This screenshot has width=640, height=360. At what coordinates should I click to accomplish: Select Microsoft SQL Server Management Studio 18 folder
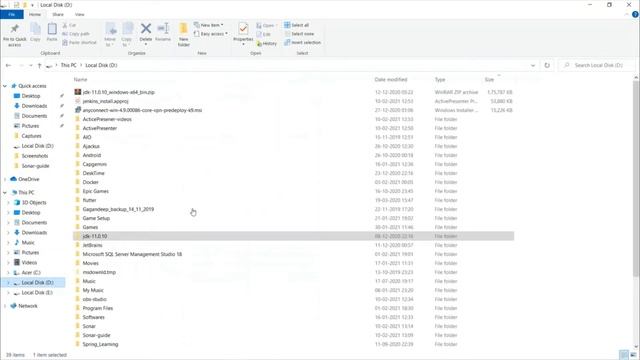[x=132, y=254]
